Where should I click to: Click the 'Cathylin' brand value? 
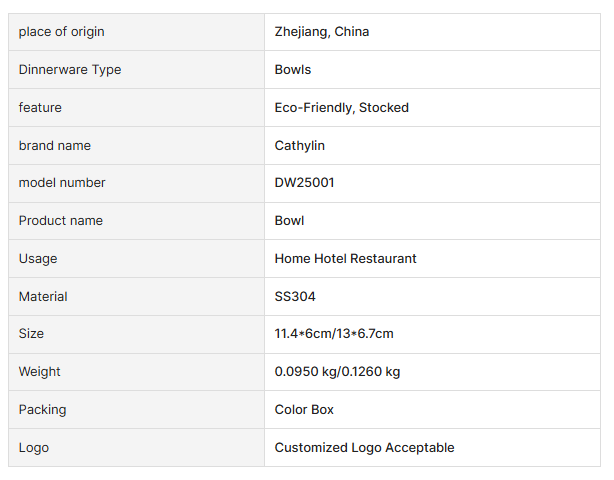pos(300,146)
